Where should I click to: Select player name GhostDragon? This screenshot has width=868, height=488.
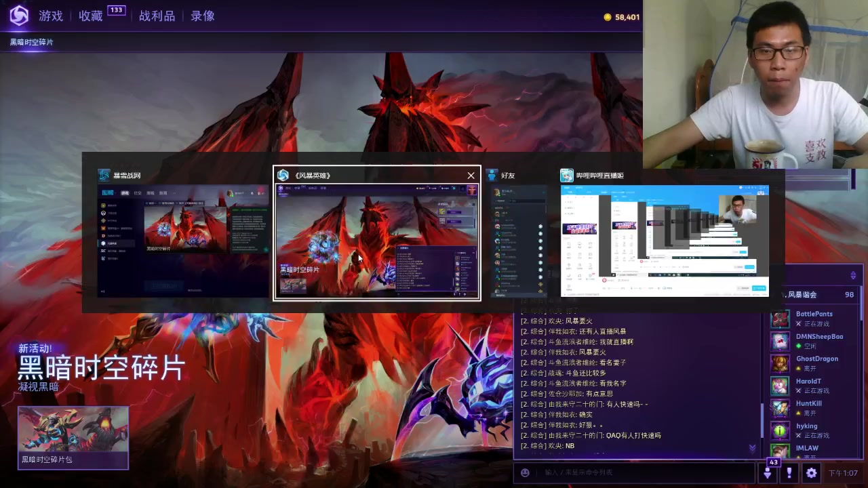pos(816,359)
